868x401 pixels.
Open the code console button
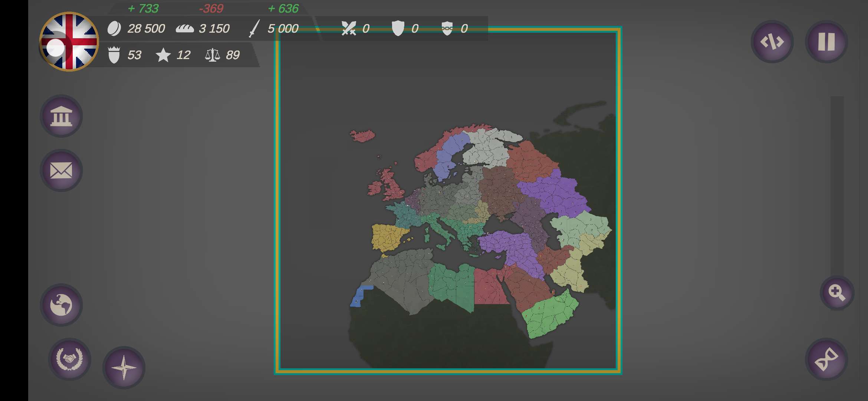click(x=772, y=42)
